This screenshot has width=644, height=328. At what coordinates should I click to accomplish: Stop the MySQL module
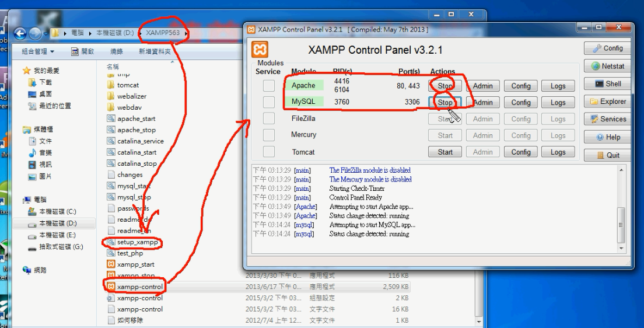(x=445, y=102)
